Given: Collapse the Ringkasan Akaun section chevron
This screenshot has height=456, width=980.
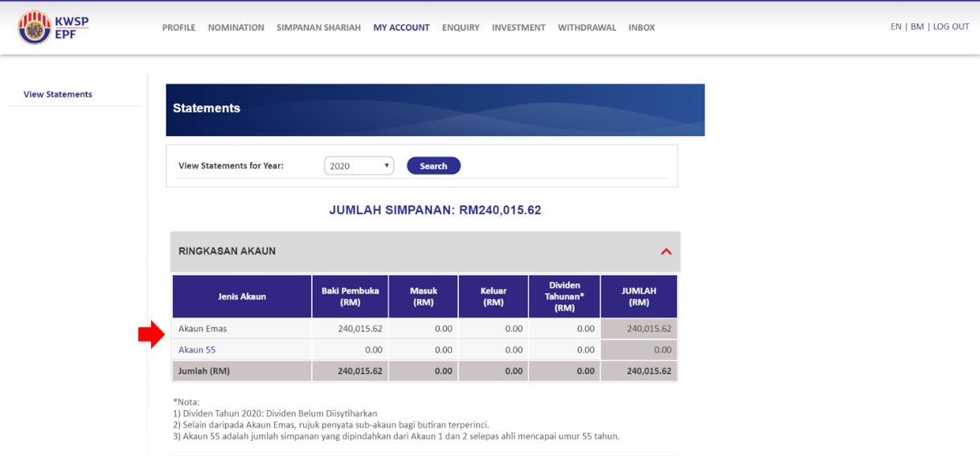Looking at the screenshot, I should [666, 252].
